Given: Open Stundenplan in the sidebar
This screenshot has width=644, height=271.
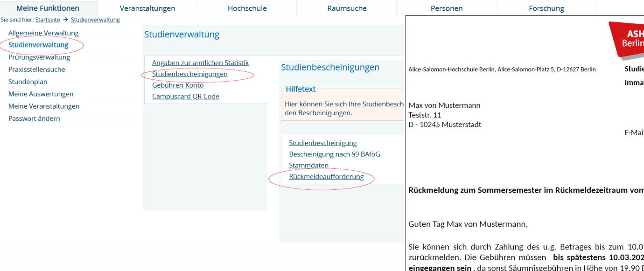Looking at the screenshot, I should [x=28, y=82].
